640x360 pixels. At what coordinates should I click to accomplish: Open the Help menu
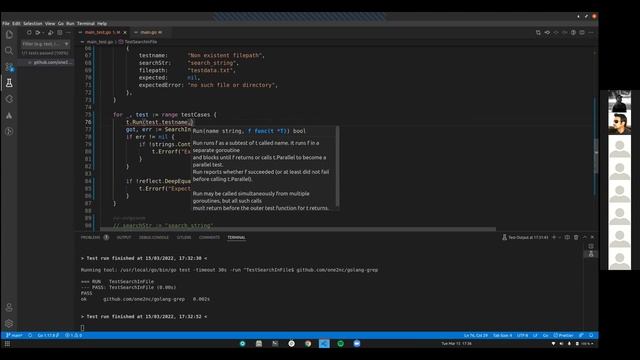pos(102,24)
